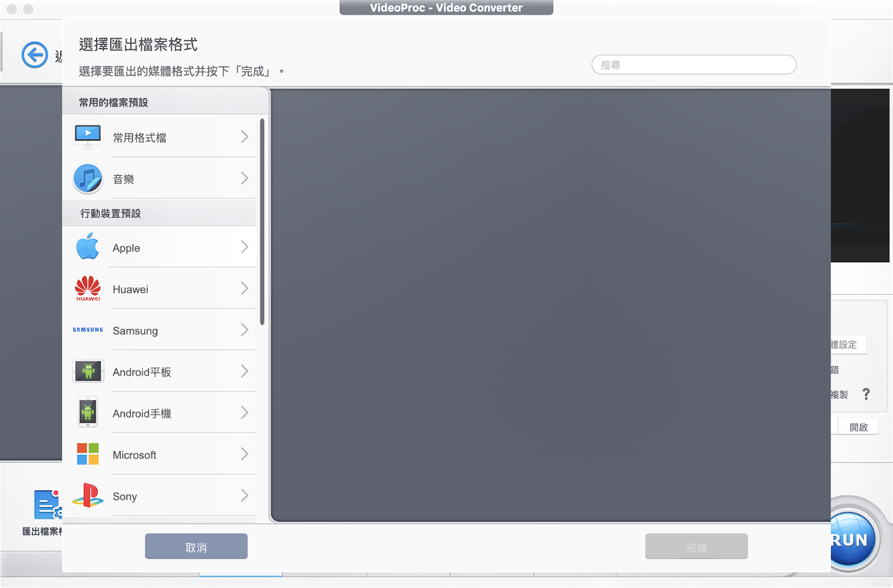Click the 複製 label in background window

[x=839, y=394]
